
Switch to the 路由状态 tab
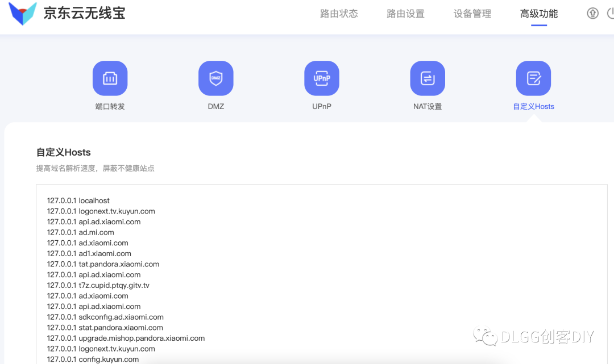[339, 14]
